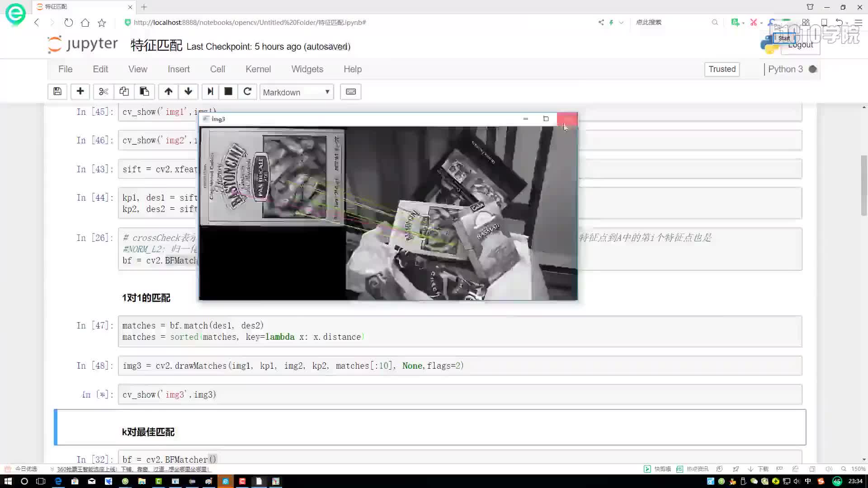Maximize the img3 image window
This screenshot has height=488, width=868.
(x=546, y=119)
